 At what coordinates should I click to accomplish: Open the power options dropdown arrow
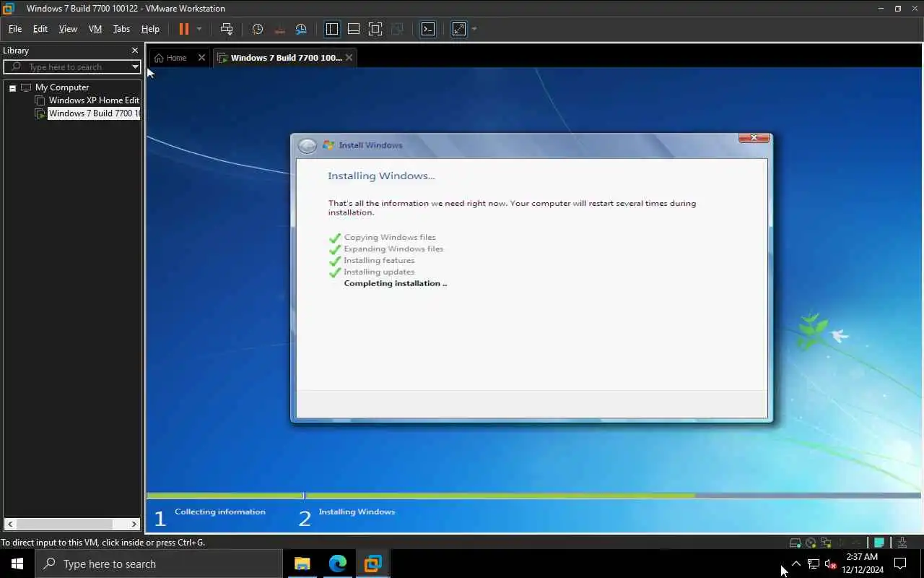pyautogui.click(x=199, y=29)
